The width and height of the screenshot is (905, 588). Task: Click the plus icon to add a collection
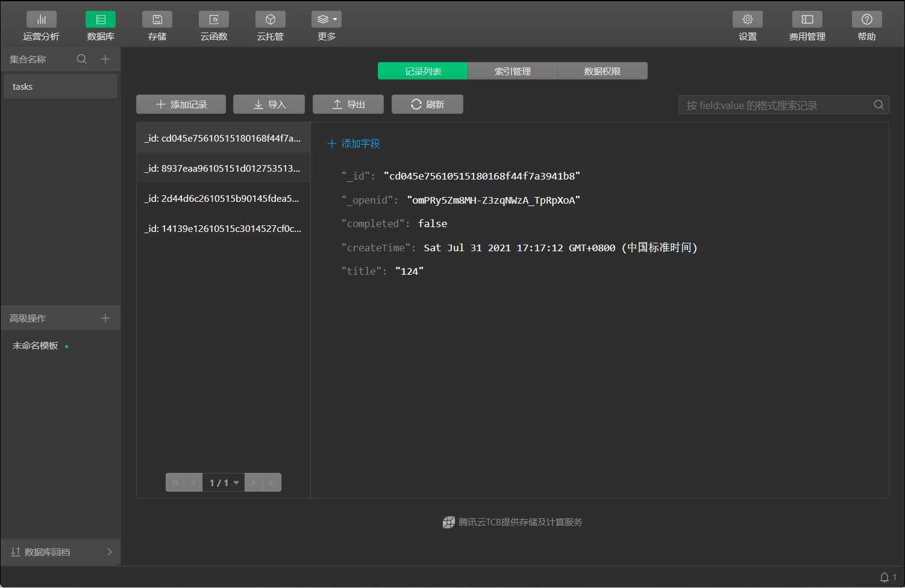point(105,59)
